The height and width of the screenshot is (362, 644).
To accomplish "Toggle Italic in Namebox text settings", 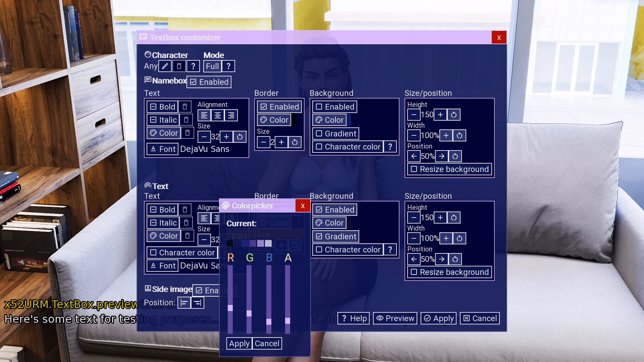I will point(163,120).
